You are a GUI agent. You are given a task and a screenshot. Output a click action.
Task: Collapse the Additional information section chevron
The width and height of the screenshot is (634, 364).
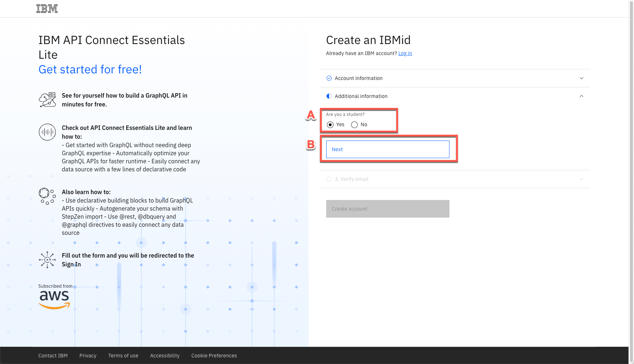[581, 96]
